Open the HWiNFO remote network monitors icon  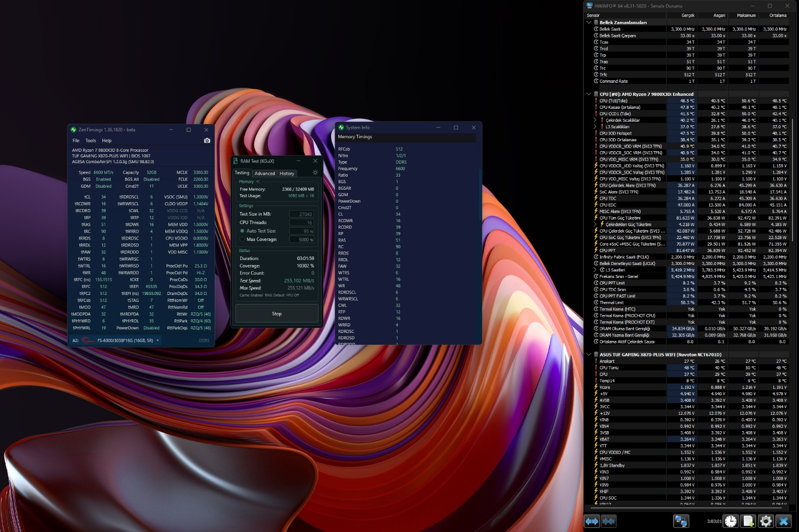coord(681,521)
